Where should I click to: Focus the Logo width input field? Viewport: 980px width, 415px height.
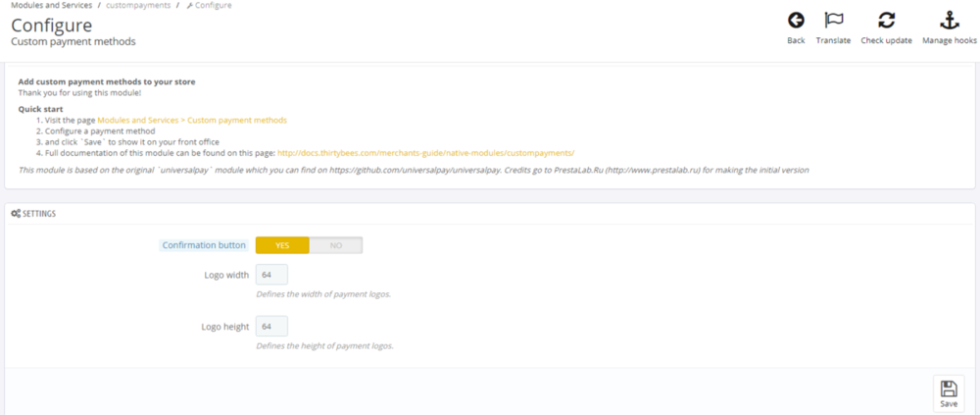pos(271,275)
